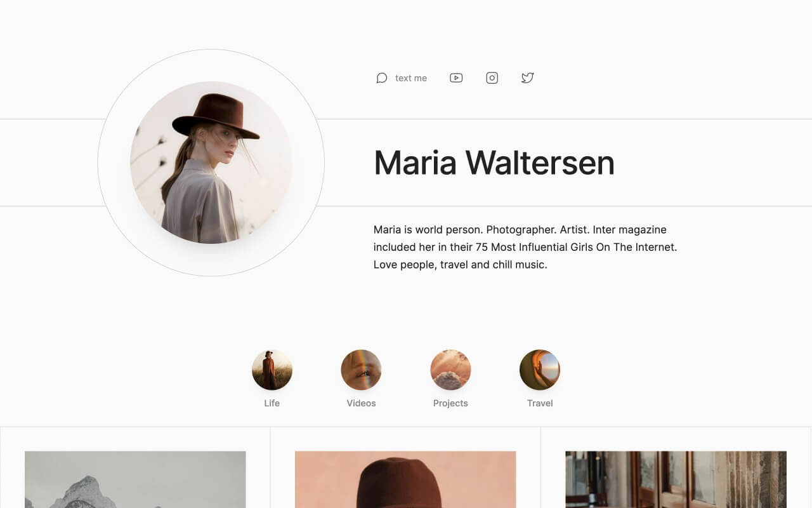The width and height of the screenshot is (812, 508).
Task: Open Maria's YouTube channel icon
Action: pyautogui.click(x=456, y=77)
